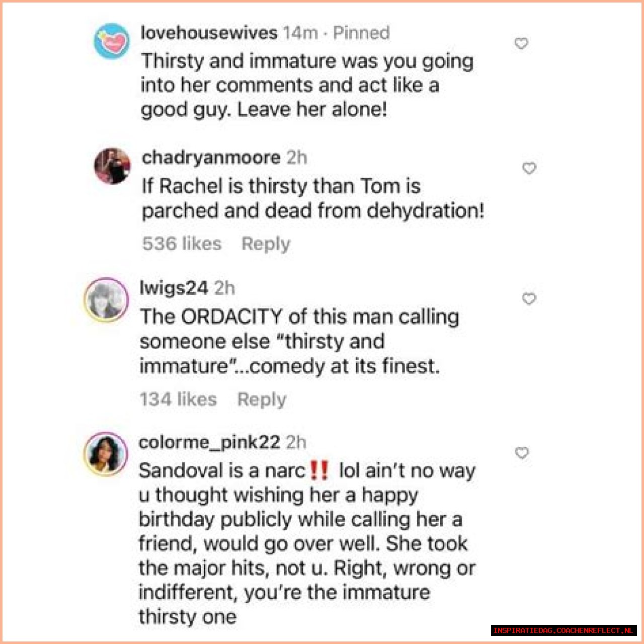Tap colorme_pink22's profile photo

click(x=106, y=454)
